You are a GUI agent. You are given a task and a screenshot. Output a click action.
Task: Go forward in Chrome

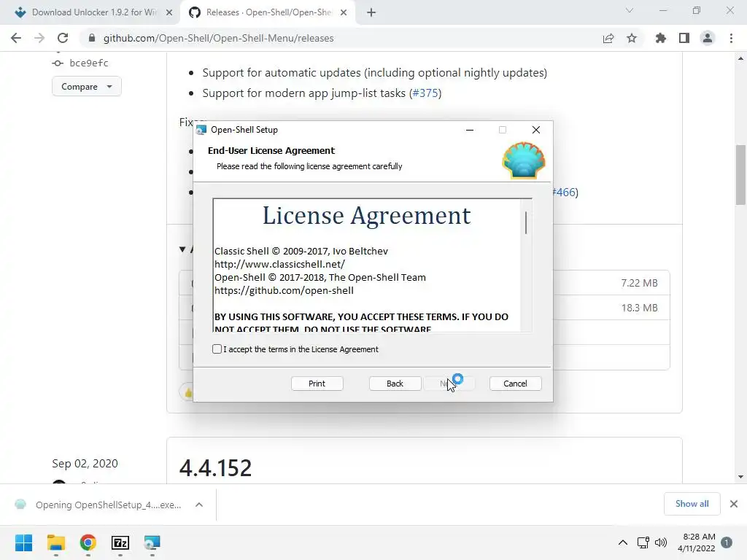click(39, 38)
